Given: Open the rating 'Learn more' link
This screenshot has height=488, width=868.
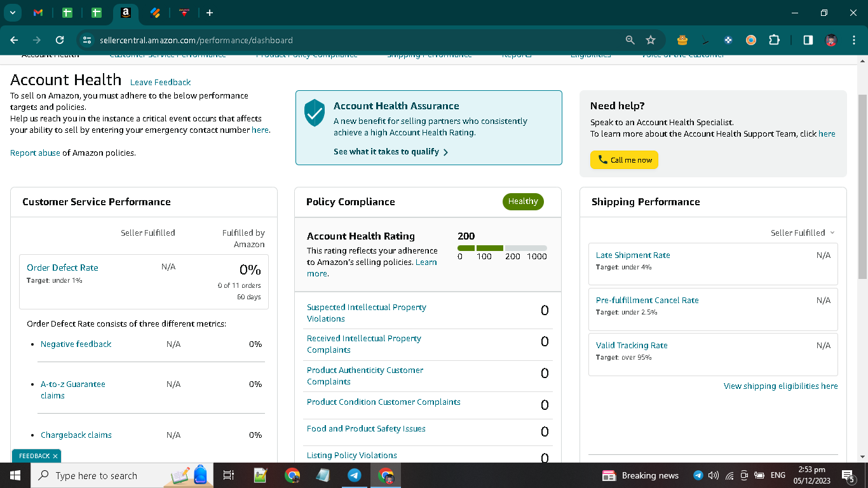Looking at the screenshot, I should point(372,268).
